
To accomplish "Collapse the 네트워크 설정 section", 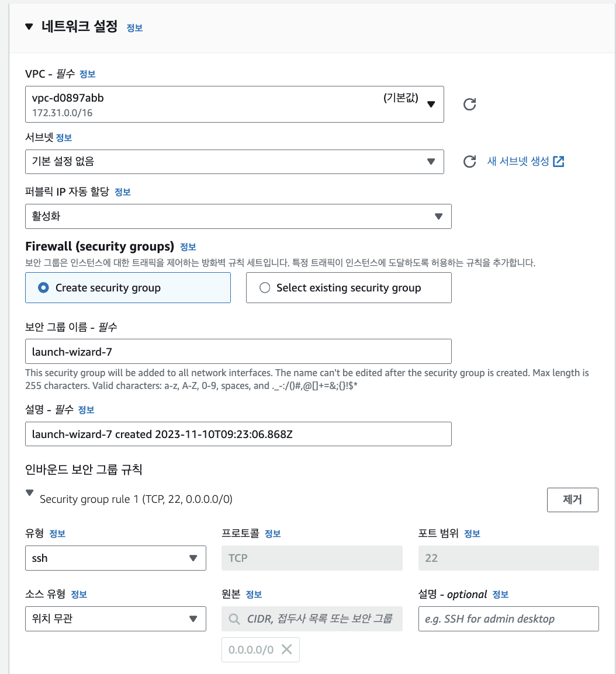I will coord(29,26).
